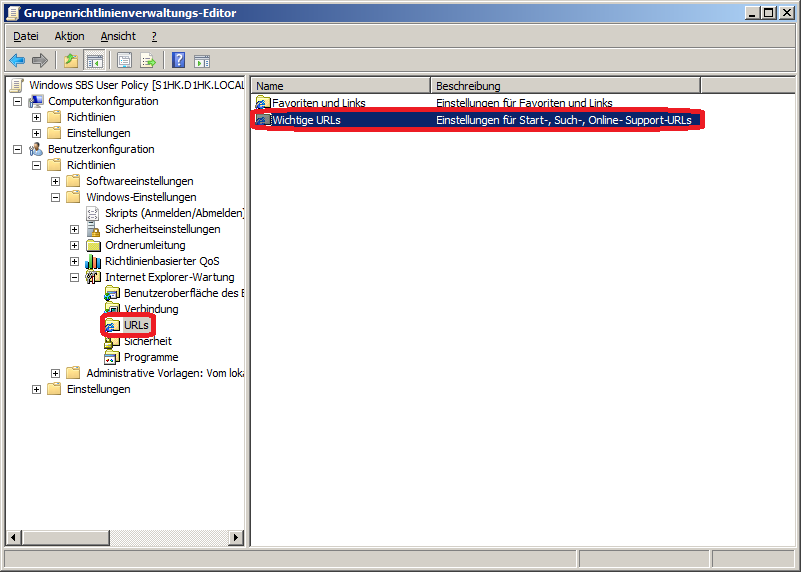The width and height of the screenshot is (801, 572).
Task: Go up one level via folder icon
Action: click(x=71, y=60)
